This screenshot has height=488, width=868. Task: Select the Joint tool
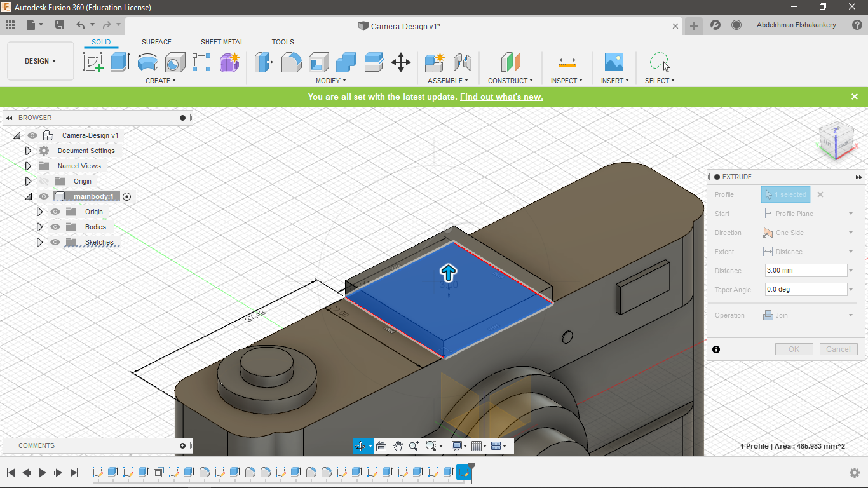coord(463,62)
